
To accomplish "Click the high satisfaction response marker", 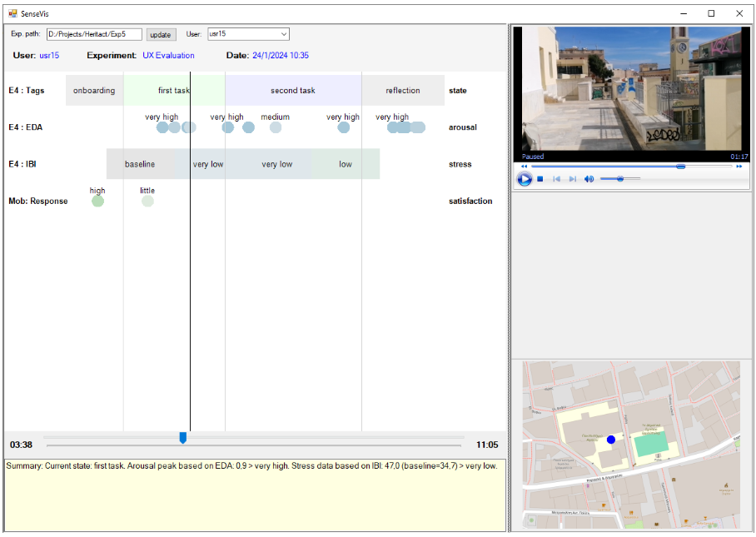I will [97, 201].
